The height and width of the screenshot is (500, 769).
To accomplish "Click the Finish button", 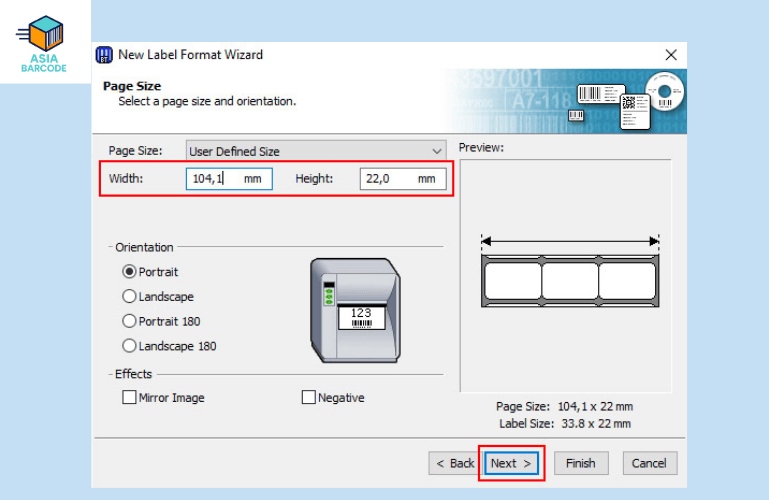I will coord(580,463).
